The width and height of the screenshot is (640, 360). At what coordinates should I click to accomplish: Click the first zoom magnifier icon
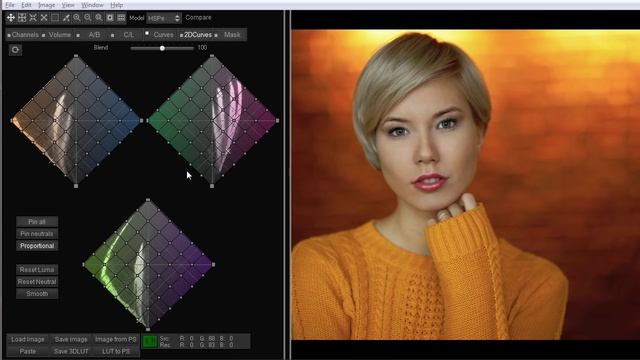click(77, 18)
